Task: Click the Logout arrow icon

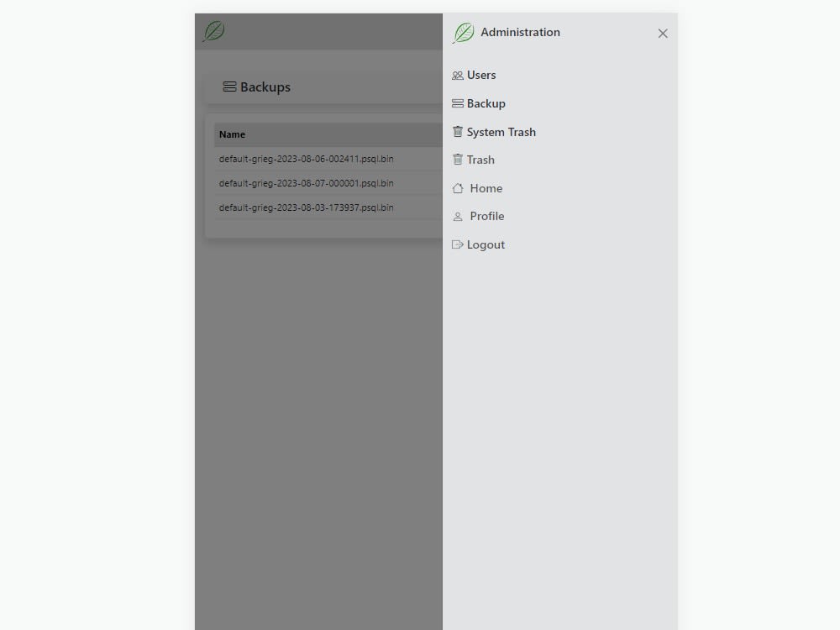Action: 458,244
